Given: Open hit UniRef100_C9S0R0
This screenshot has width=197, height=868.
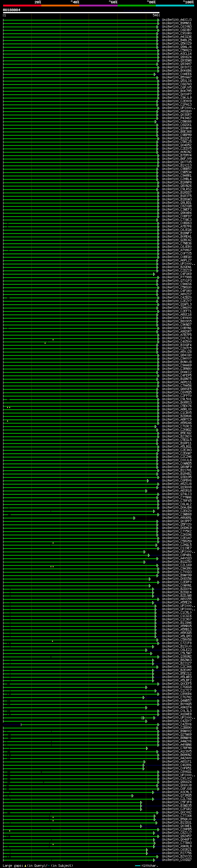Looking at the screenshot, I should pyautogui.click(x=177, y=33).
